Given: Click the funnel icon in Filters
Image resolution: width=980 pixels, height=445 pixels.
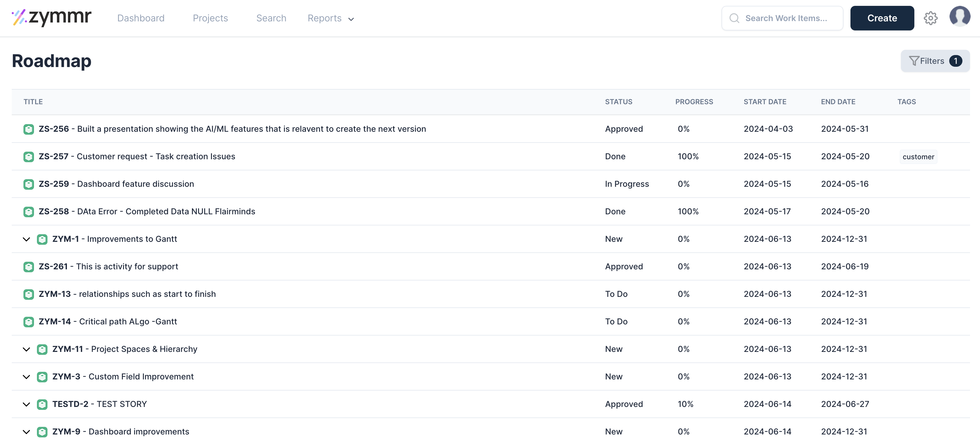Looking at the screenshot, I should click(914, 61).
